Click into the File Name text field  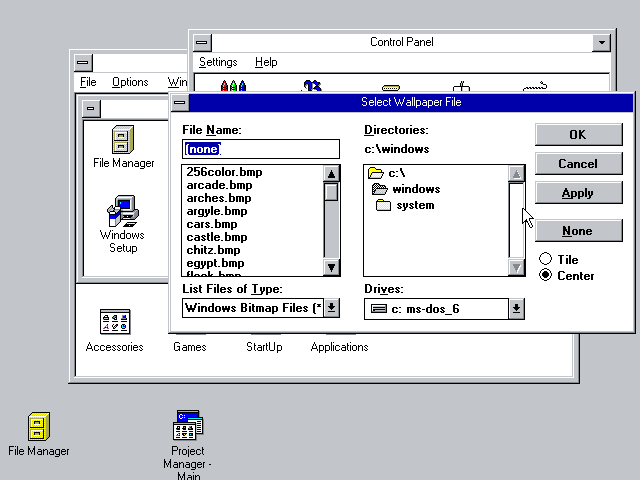point(260,149)
